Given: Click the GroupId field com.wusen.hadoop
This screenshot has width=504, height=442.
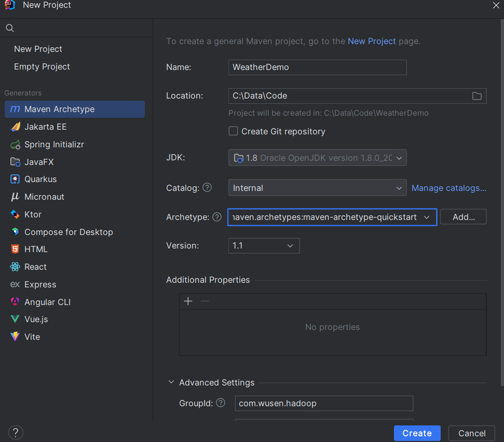Looking at the screenshot, I should (x=324, y=403).
